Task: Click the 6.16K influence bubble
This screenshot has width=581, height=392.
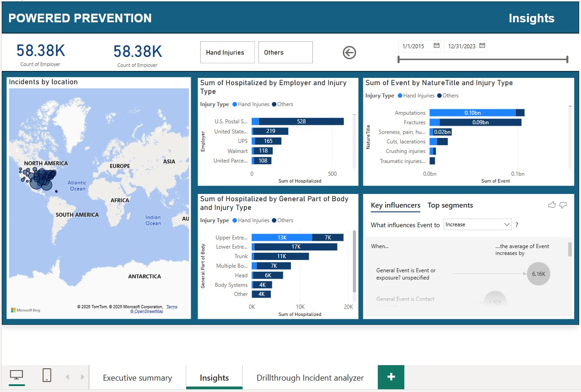Action: [539, 274]
